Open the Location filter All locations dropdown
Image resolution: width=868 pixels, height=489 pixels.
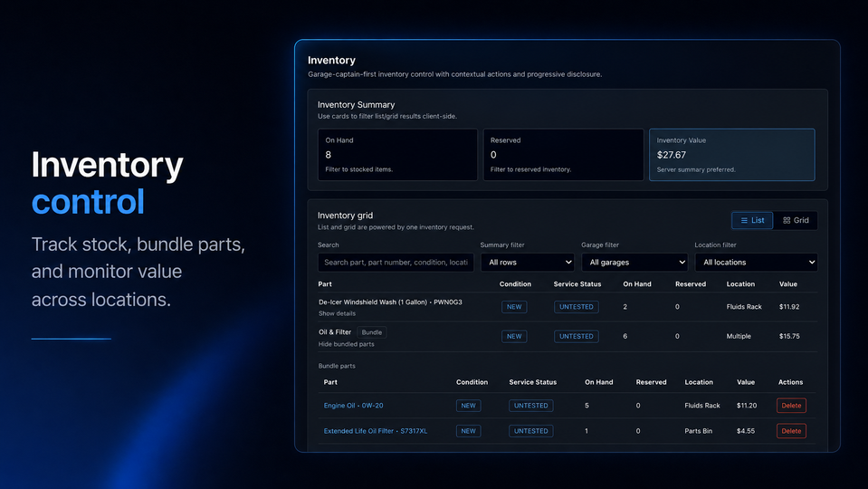pos(756,263)
